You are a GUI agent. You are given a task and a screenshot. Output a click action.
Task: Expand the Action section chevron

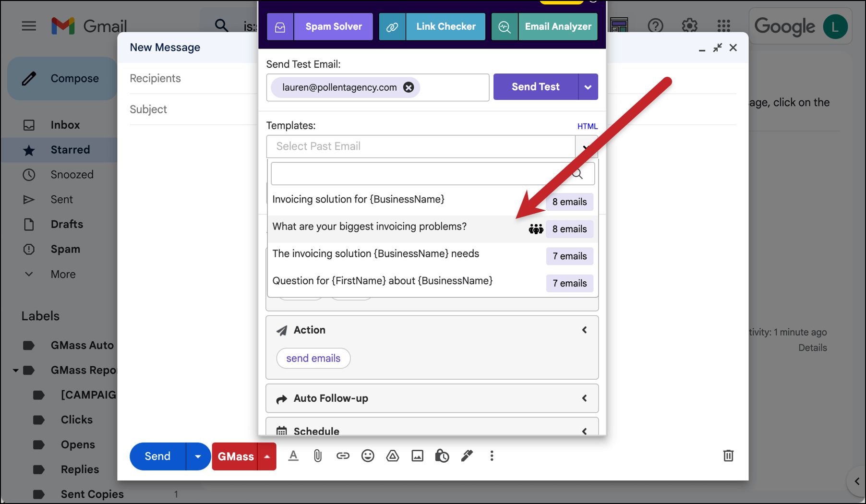click(x=584, y=330)
